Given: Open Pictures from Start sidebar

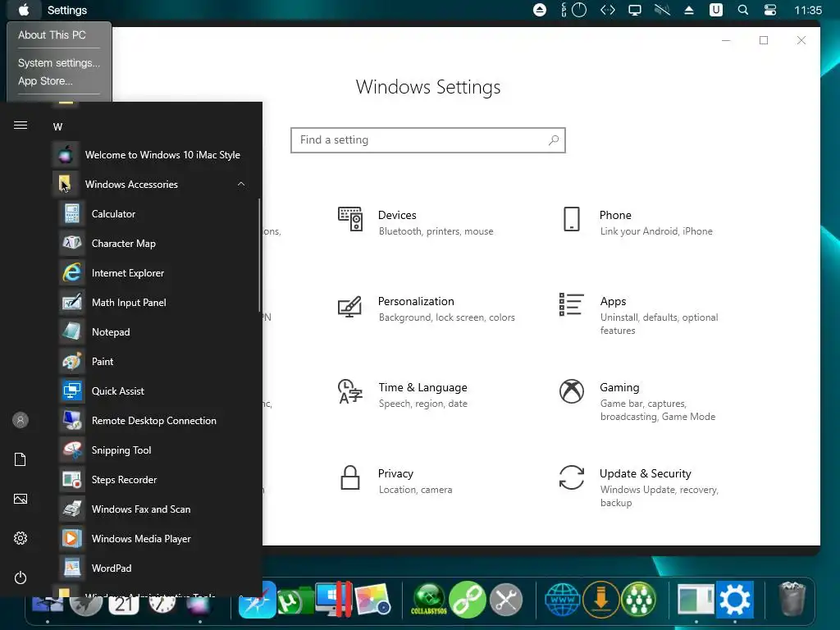Looking at the screenshot, I should 21,499.
